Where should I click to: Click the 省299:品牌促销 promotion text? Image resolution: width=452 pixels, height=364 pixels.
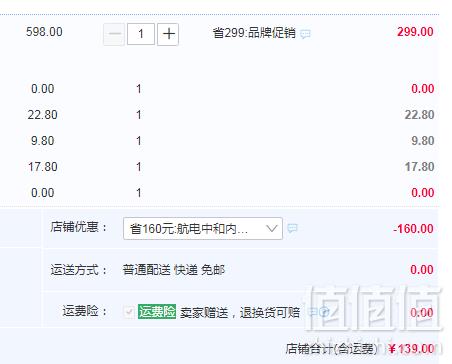point(254,33)
